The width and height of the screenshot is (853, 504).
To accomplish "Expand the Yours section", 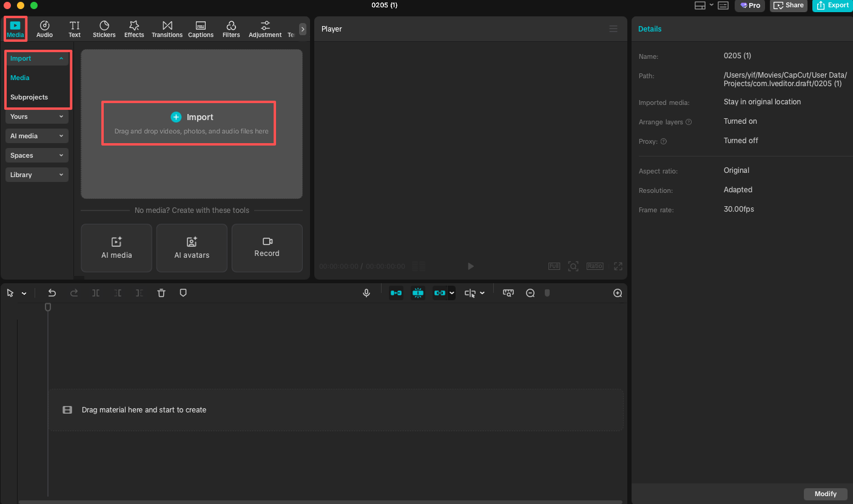I will [x=37, y=116].
